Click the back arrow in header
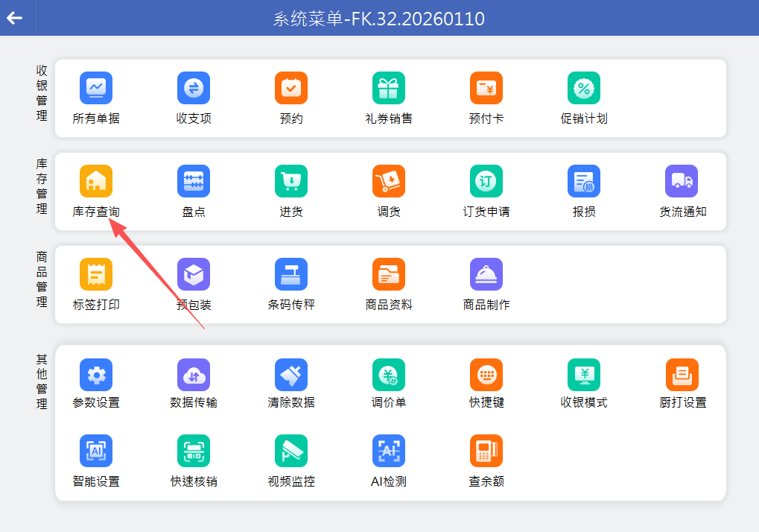This screenshot has width=759, height=532. pos(15,18)
